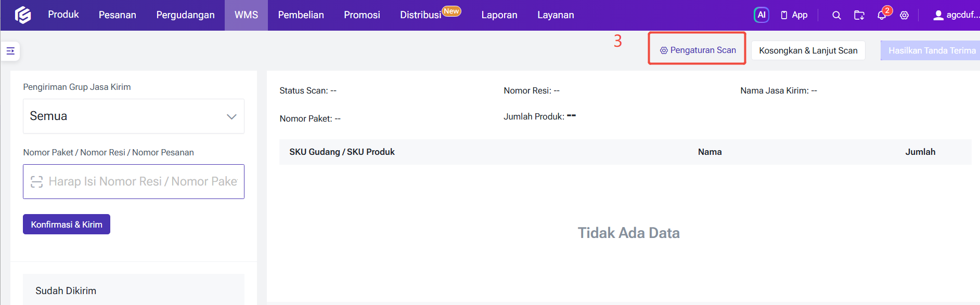Open notifications bell icon
980x305 pixels.
click(x=882, y=15)
